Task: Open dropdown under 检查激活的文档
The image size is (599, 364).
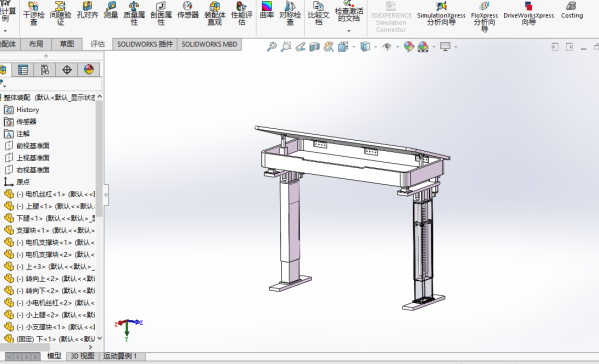Action: (349, 31)
